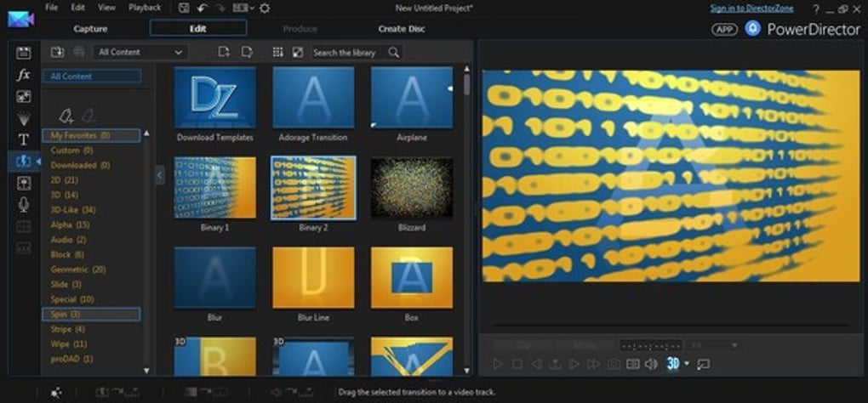Click Sign in to DirectorZone link
The image size is (868, 403).
click(x=751, y=9)
